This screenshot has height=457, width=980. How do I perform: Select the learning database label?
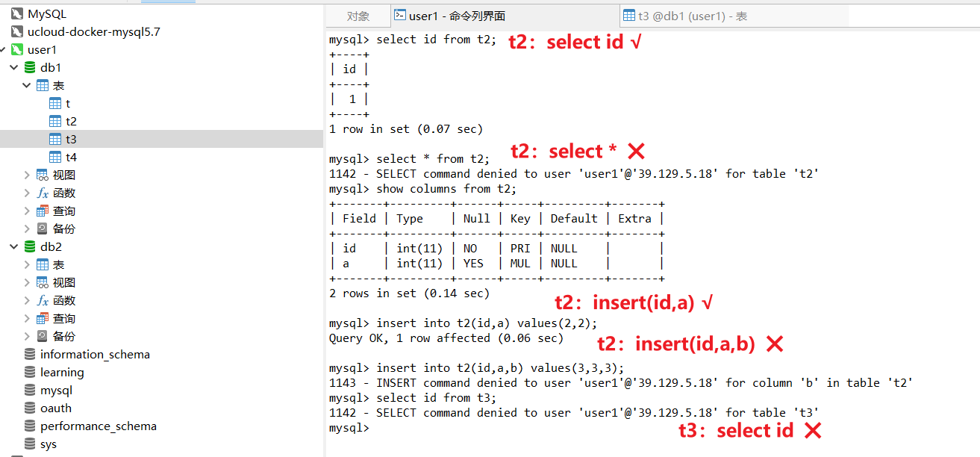62,372
